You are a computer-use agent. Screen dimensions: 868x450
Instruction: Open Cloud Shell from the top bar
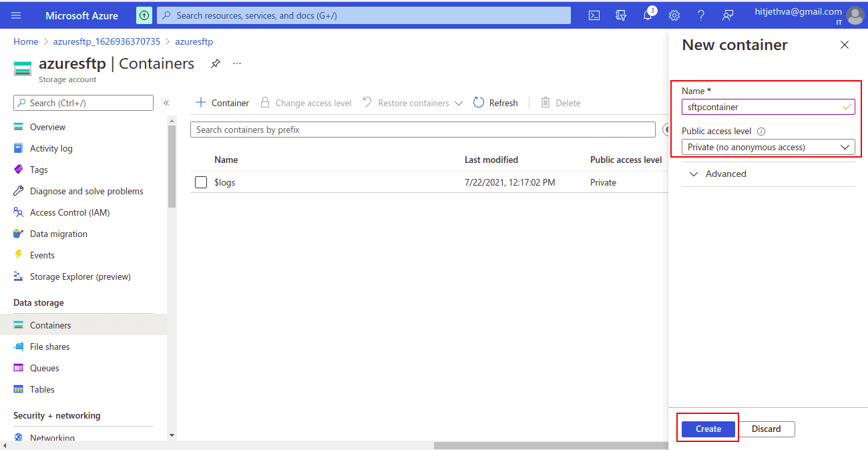tap(594, 15)
